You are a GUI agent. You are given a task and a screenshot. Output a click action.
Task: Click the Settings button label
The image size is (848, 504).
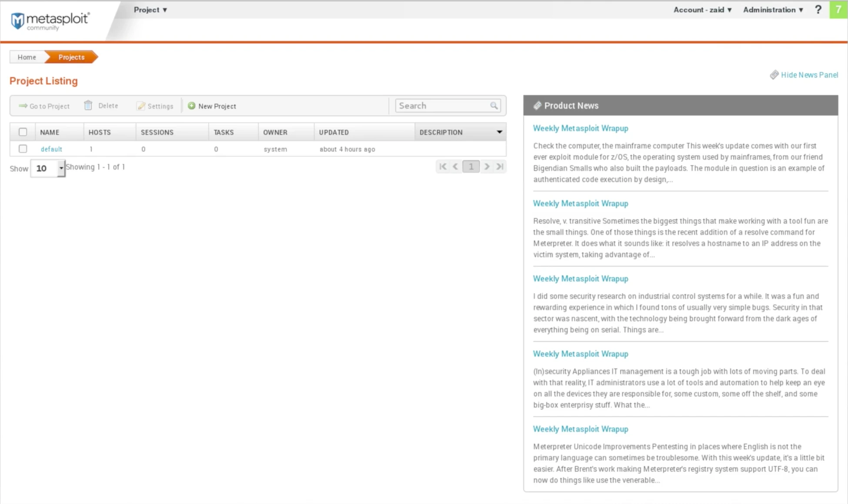pyautogui.click(x=160, y=106)
